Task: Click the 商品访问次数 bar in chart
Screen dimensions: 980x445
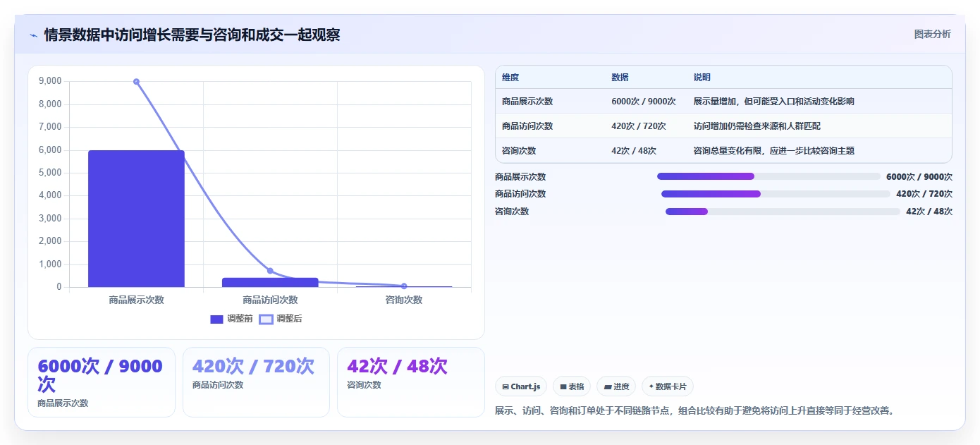Action: 270,282
